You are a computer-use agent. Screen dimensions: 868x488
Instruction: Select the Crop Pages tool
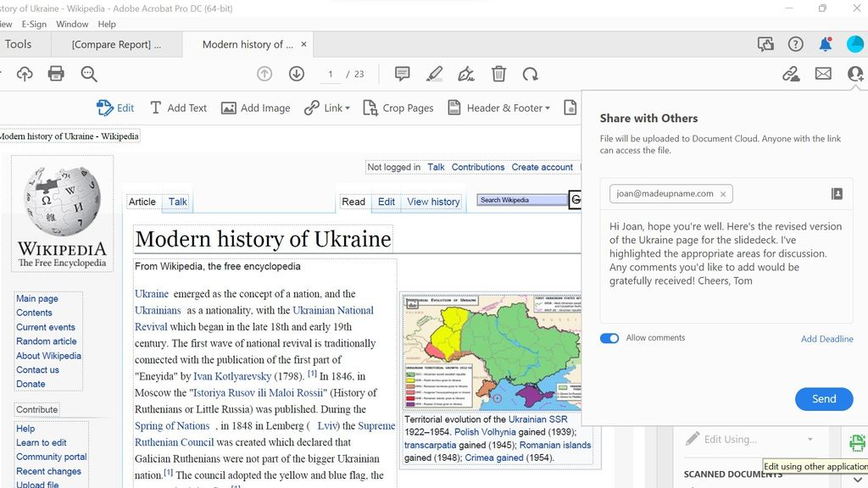coord(398,108)
